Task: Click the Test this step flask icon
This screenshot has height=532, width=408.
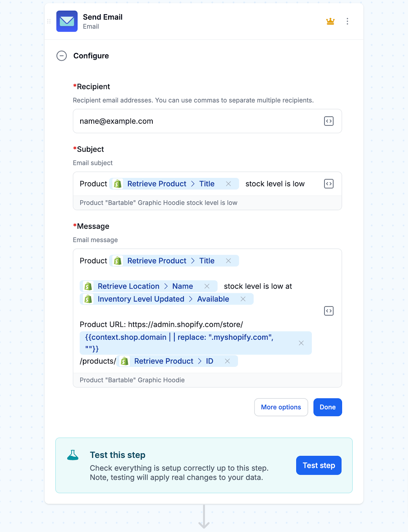Action: [73, 455]
